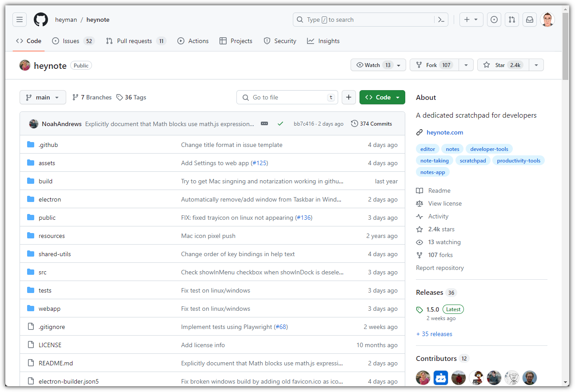
Task: Open the webapp folder
Action: pos(49,309)
